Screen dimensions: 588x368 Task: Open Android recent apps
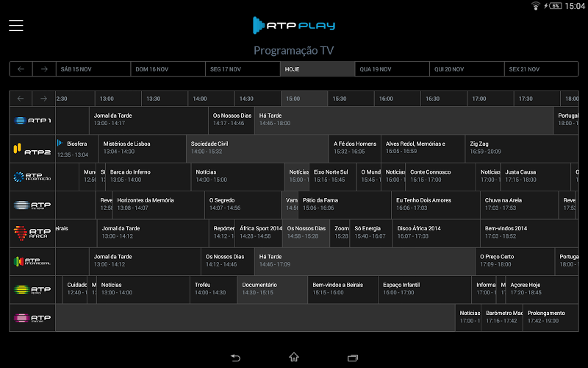tap(353, 358)
